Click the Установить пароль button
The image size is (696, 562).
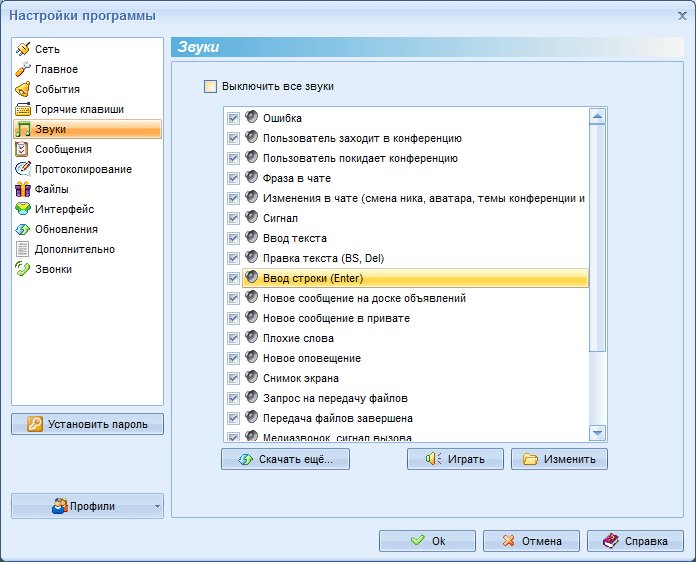[87, 424]
